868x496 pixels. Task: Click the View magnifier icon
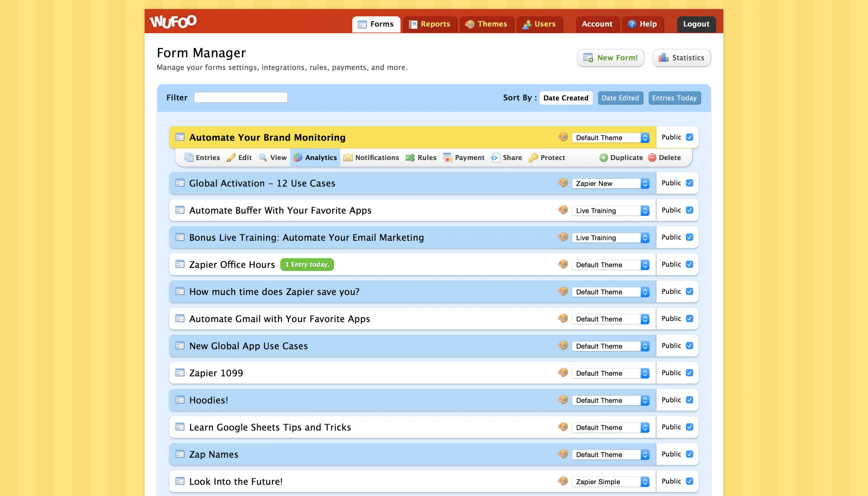263,158
